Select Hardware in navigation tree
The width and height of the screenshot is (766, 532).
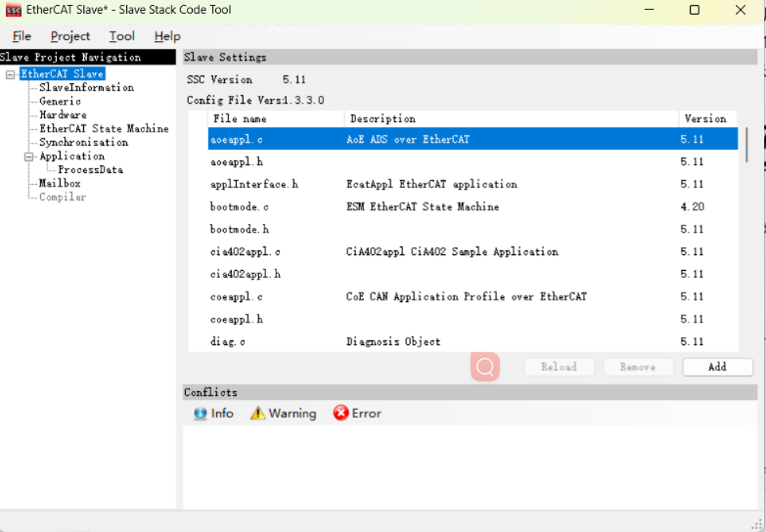point(63,114)
